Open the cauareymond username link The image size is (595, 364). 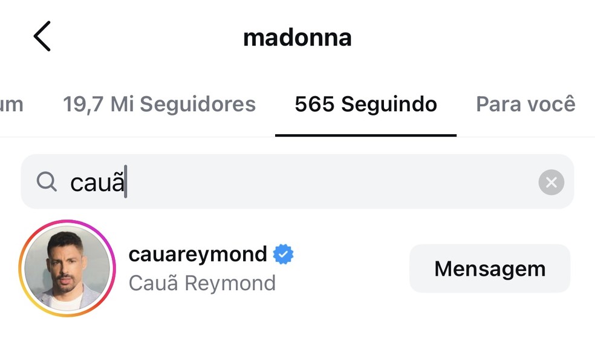pyautogui.click(x=198, y=255)
